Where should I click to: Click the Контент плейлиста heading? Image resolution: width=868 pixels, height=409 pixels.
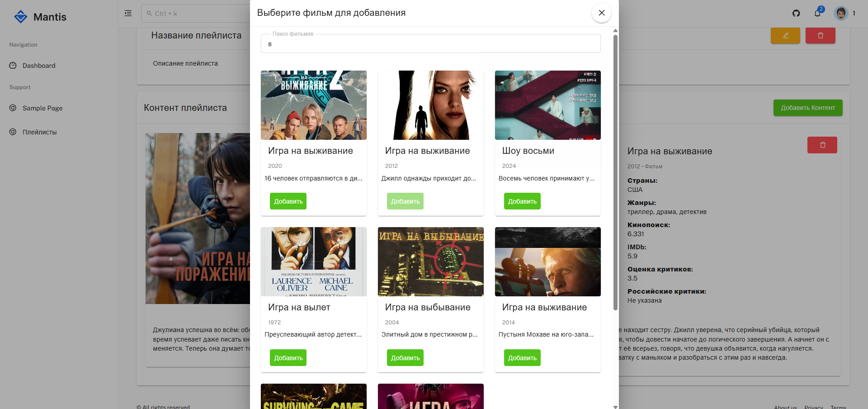(185, 108)
